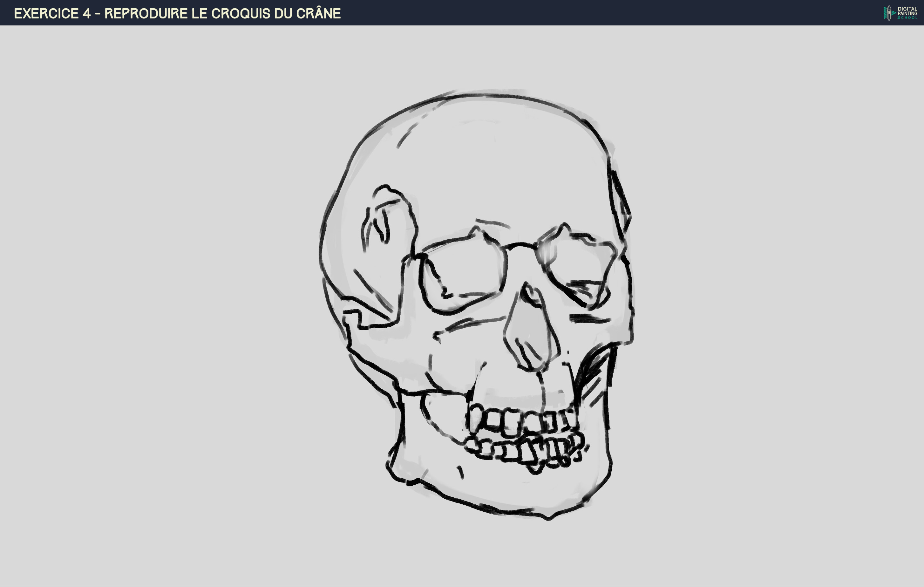Open the Digital Painting School branding
The width and height of the screenshot is (924, 587).
898,12
